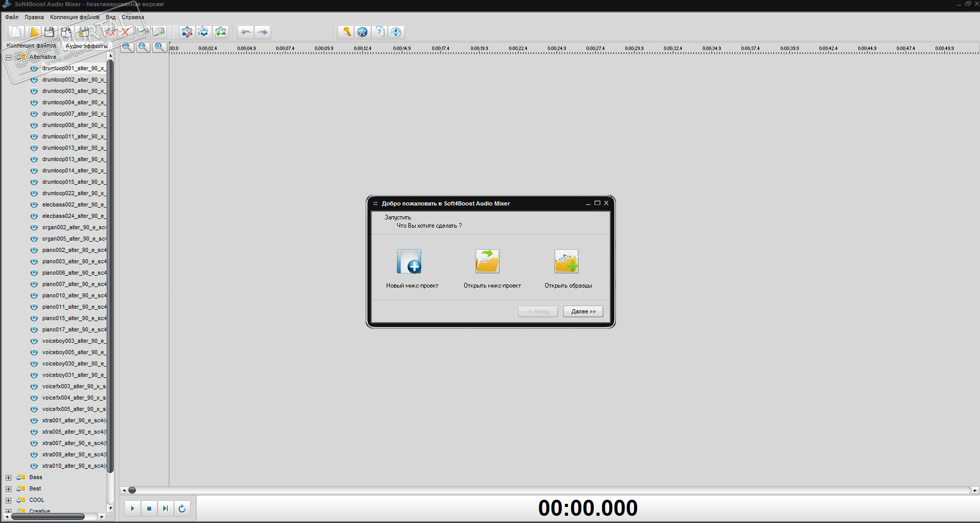The width and height of the screenshot is (980, 523).
Task: Click the round keyboard toolbar icon
Action: [x=362, y=32]
